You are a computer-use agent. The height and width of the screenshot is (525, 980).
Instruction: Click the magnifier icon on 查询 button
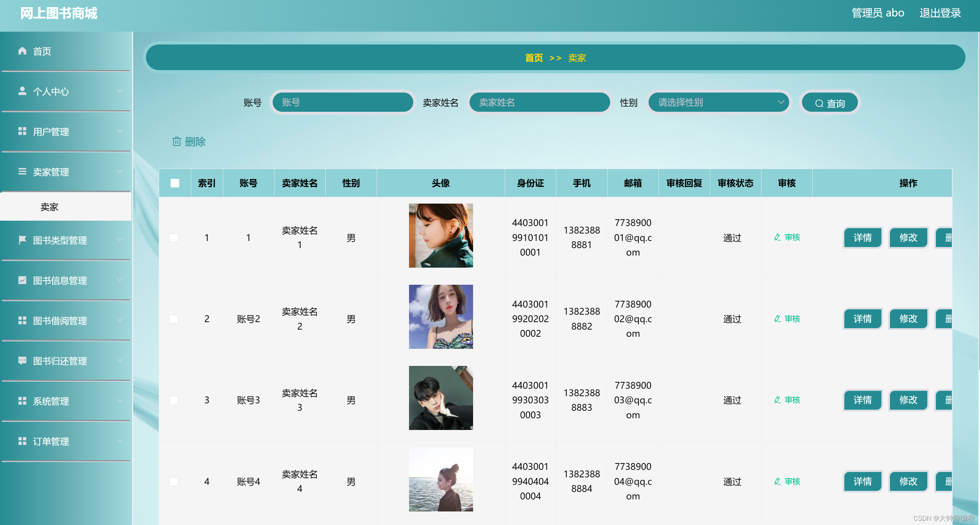tap(819, 104)
